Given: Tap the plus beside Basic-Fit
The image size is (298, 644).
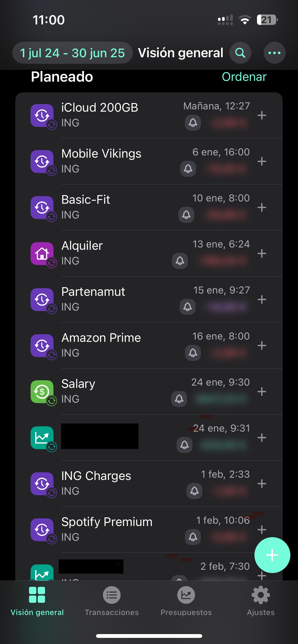Looking at the screenshot, I should point(262,208).
